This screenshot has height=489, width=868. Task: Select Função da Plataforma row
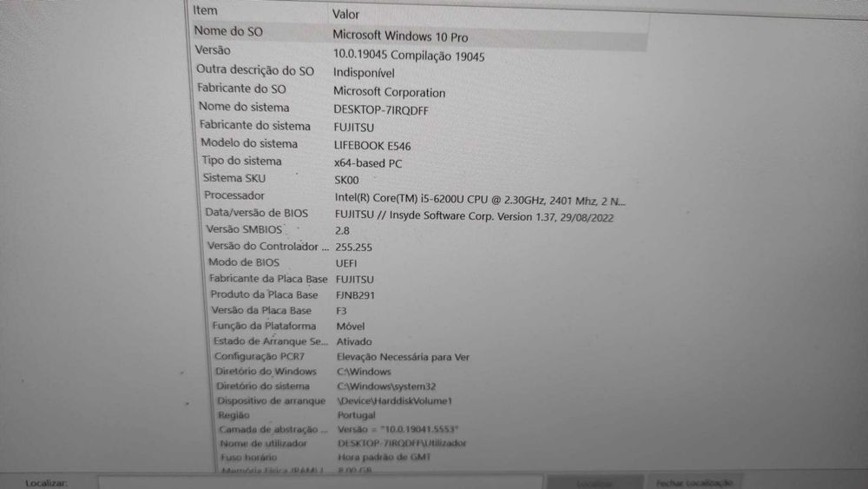[264, 327]
